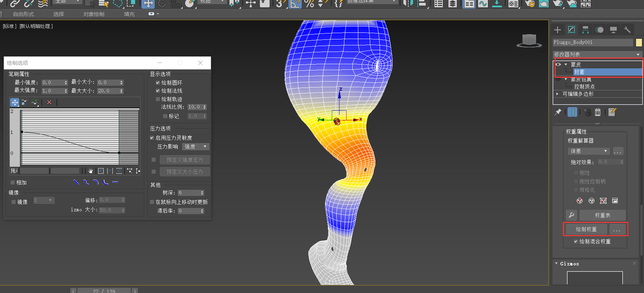Disable the 绘制法线 checkbox
The width and height of the screenshot is (644, 293).
coord(158,91)
